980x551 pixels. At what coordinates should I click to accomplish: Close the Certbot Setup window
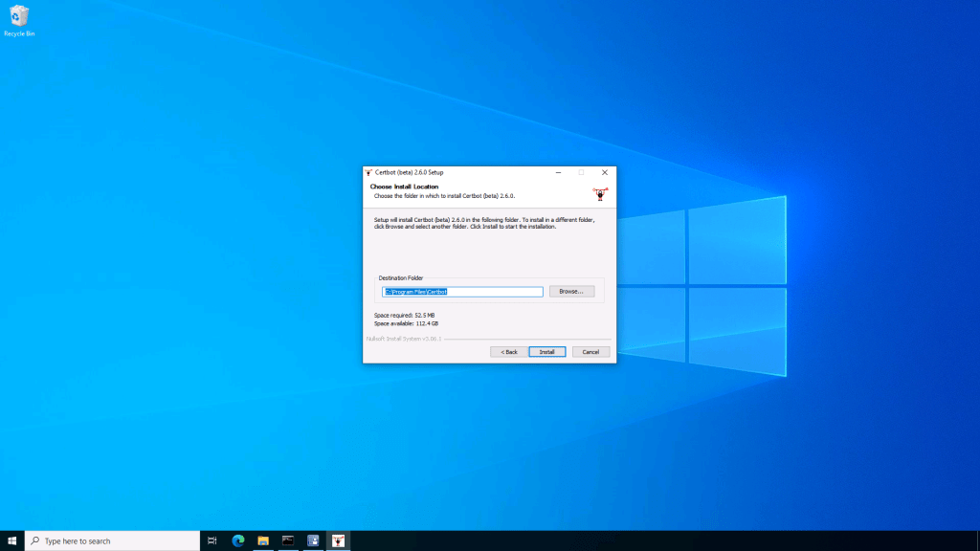click(605, 172)
